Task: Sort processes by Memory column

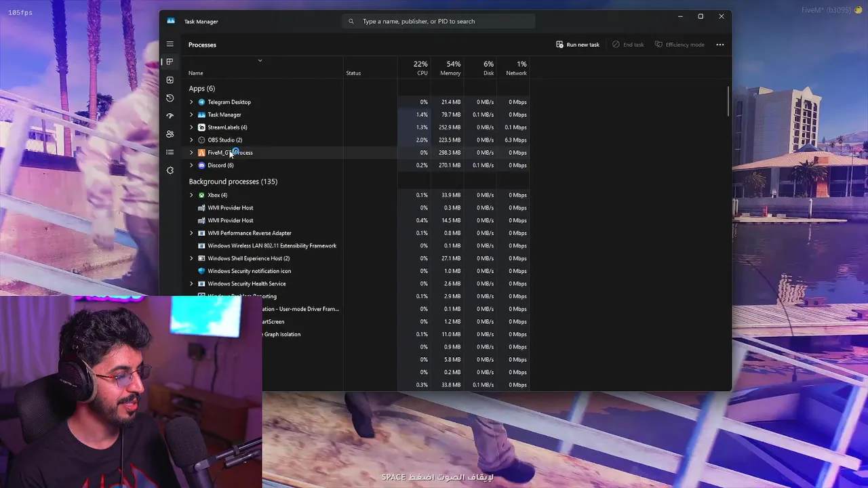Action: 450,68
